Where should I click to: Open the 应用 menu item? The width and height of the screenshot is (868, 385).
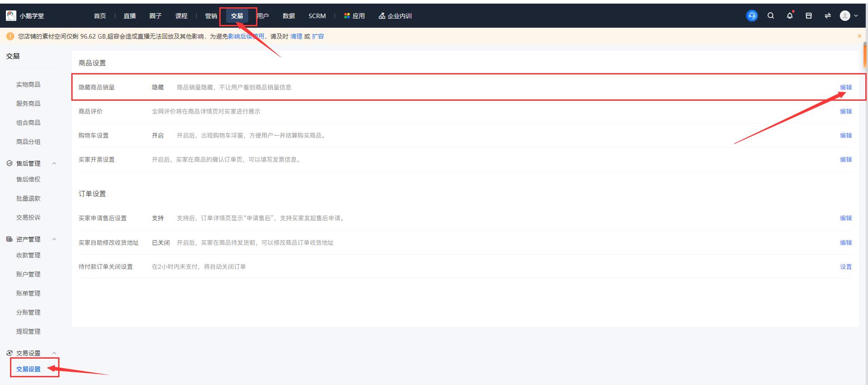(x=355, y=16)
